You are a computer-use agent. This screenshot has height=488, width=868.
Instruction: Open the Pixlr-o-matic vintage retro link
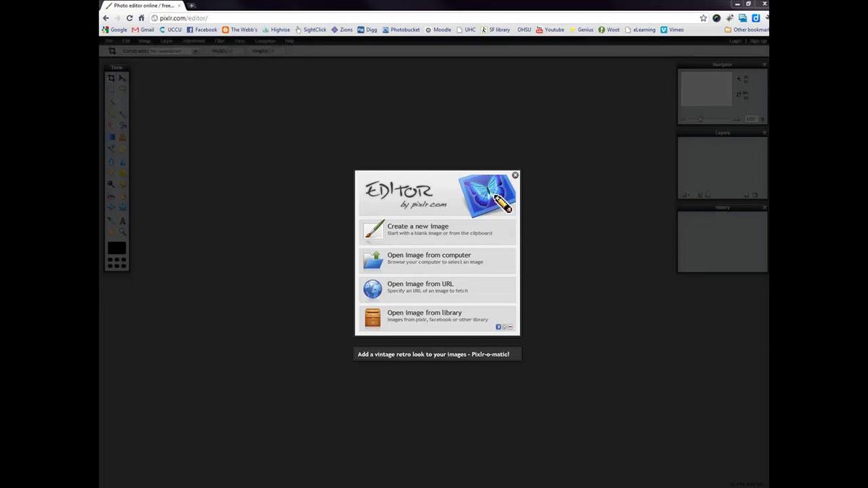point(437,354)
